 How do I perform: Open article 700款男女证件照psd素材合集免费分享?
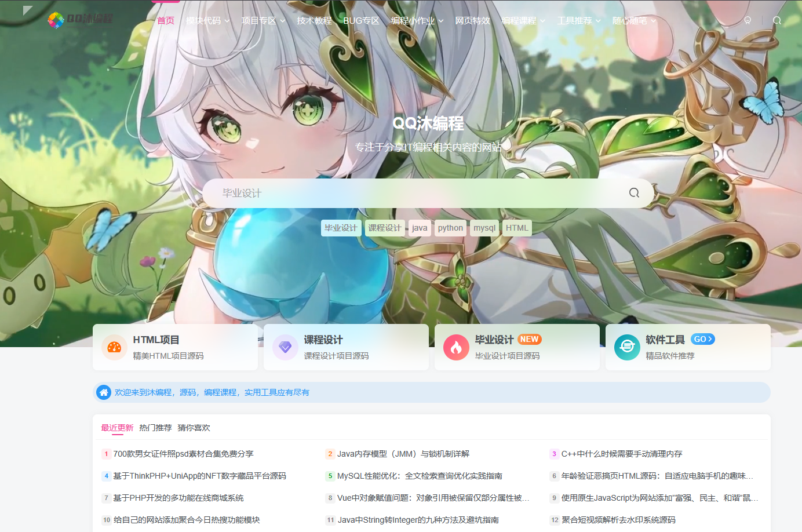[184, 454]
